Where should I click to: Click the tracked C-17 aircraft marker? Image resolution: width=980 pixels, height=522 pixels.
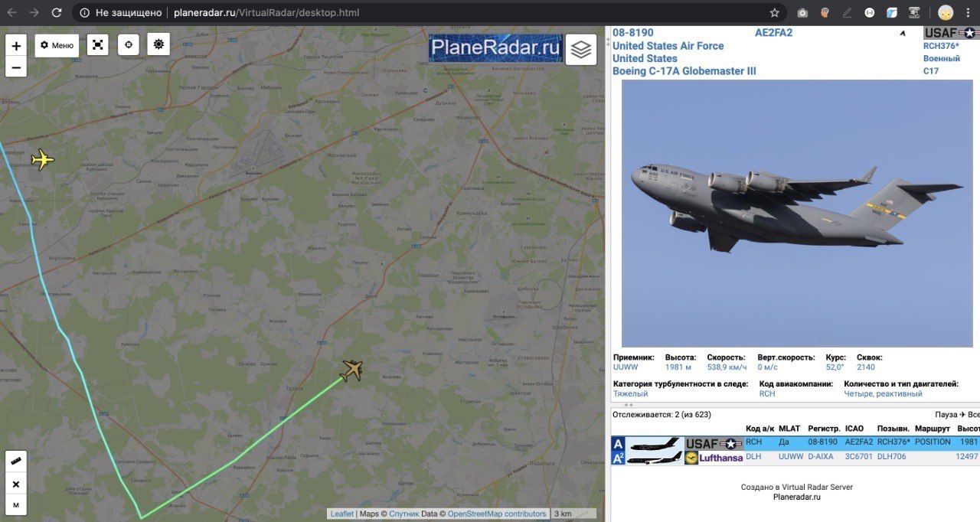point(351,370)
